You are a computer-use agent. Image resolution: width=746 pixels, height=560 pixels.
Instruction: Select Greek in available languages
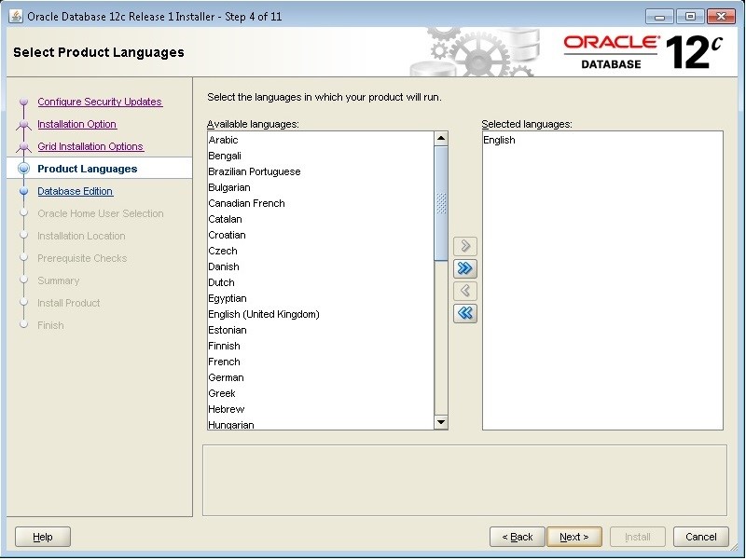[321, 393]
